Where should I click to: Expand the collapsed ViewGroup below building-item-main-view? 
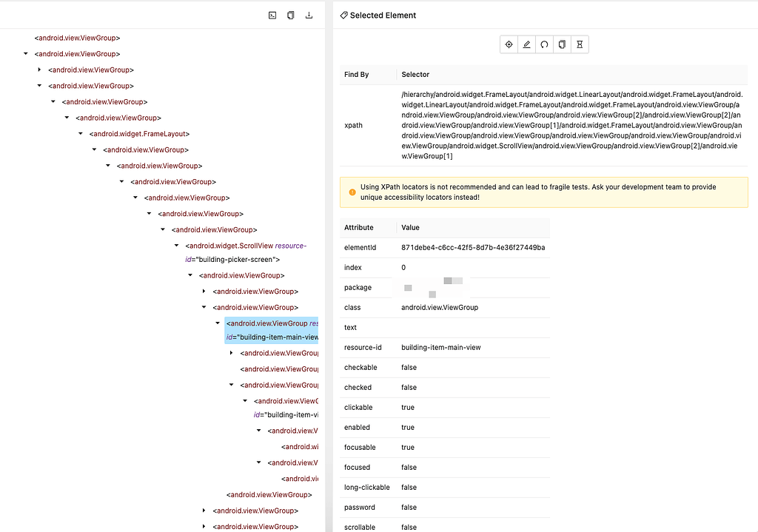tap(231, 353)
